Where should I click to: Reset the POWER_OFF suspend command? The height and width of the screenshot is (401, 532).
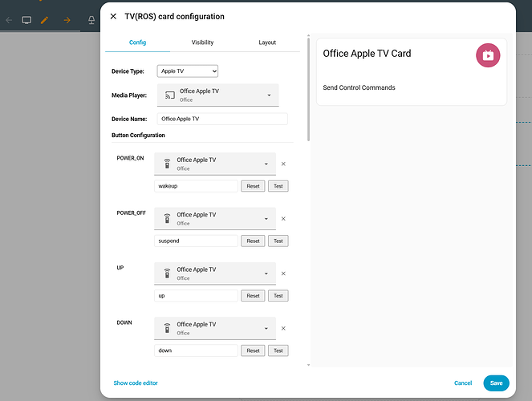pos(253,241)
